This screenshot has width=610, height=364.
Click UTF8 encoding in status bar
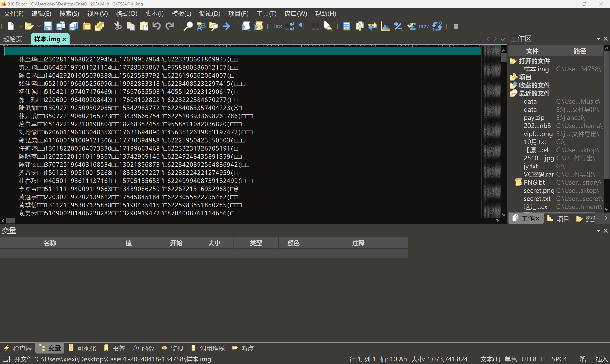coord(529,359)
